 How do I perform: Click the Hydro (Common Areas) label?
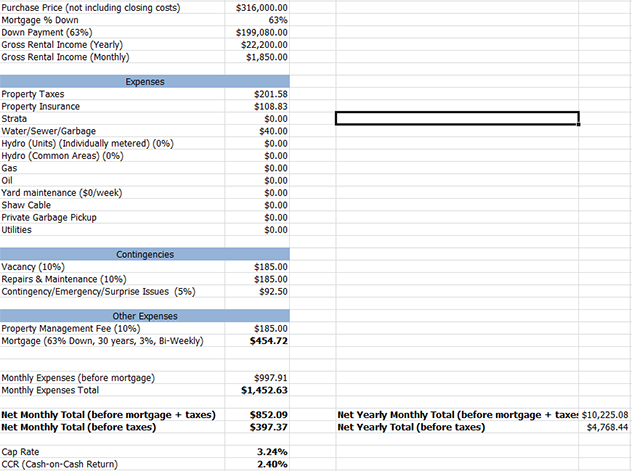click(62, 156)
